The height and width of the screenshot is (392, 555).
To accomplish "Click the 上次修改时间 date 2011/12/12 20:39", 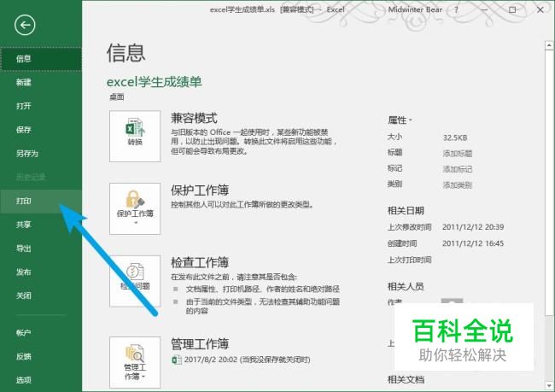I will click(x=473, y=227).
